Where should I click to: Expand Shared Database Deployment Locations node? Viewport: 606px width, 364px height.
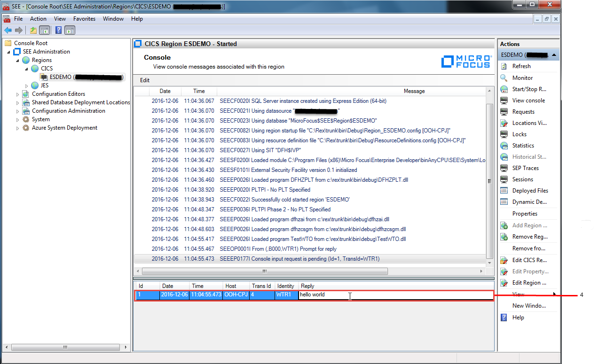pos(18,102)
